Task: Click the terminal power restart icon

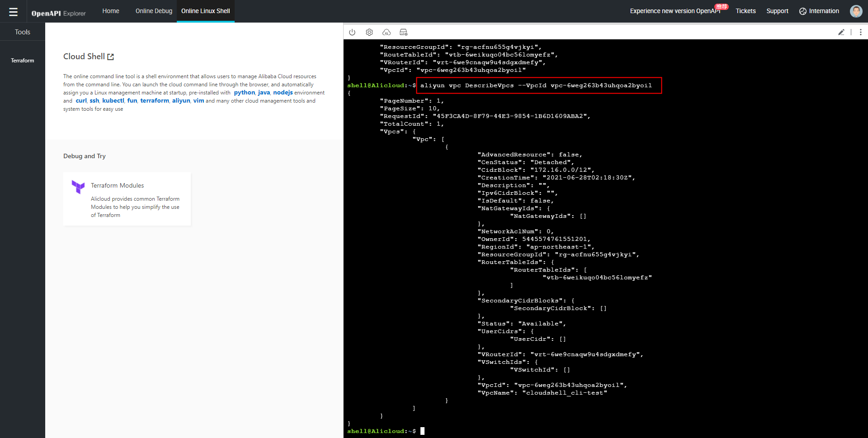Action: pyautogui.click(x=352, y=32)
